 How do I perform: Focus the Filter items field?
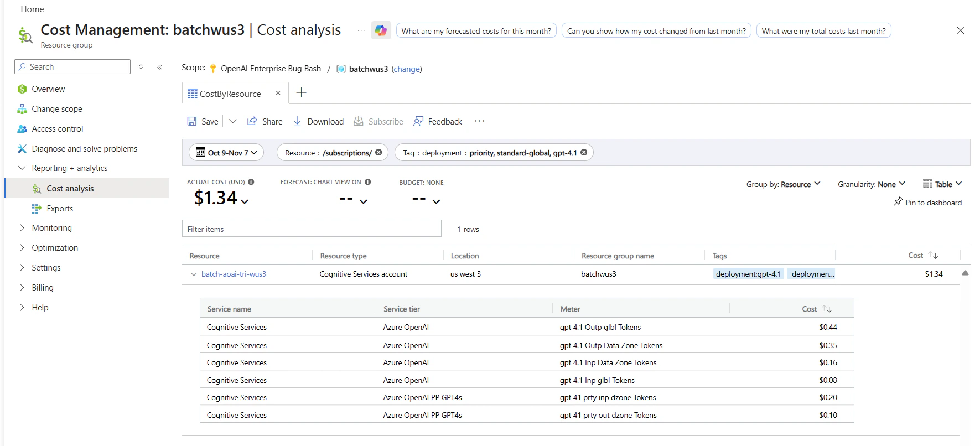[x=312, y=229]
